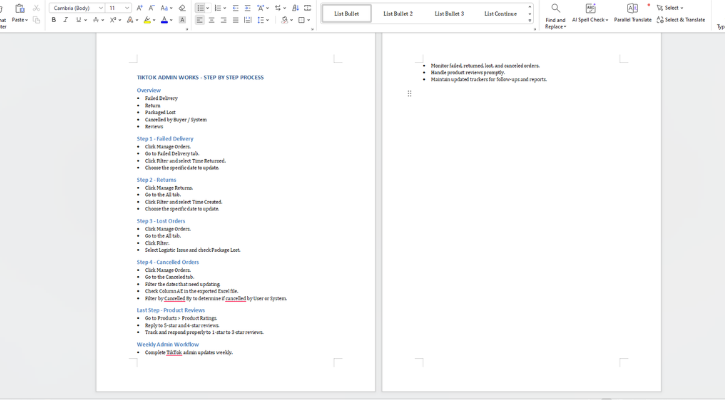
Task: Open Find and Replace dropdown arrow
Action: point(565,27)
